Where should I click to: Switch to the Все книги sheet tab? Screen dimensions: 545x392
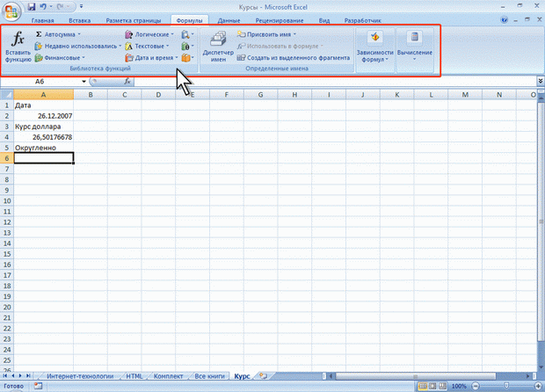click(209, 376)
